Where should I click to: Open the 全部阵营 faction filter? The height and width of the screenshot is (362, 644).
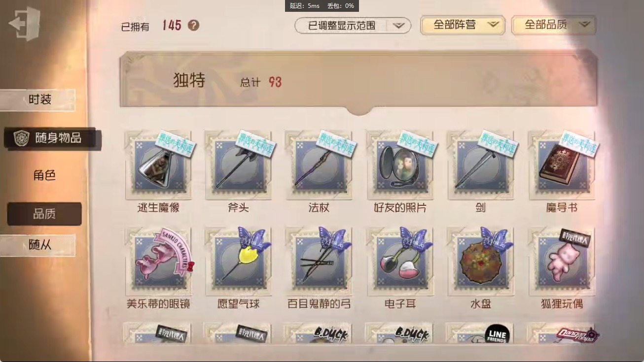[x=463, y=25]
